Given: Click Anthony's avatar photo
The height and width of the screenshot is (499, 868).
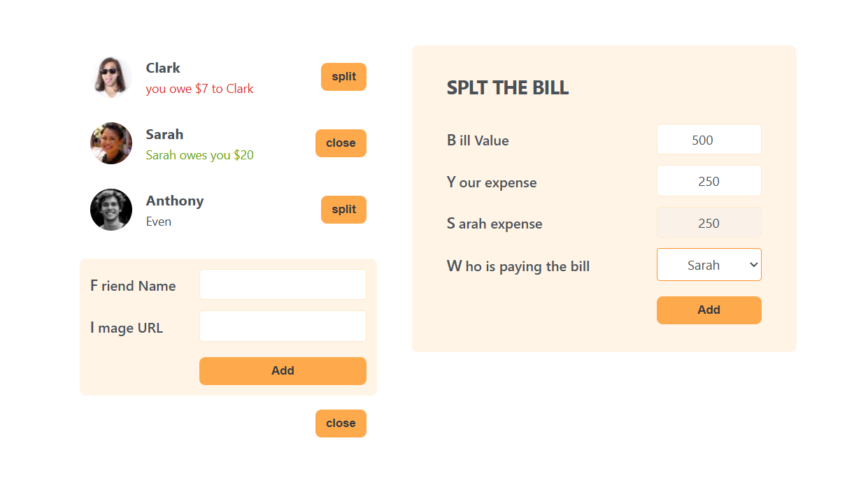Looking at the screenshot, I should click(111, 210).
